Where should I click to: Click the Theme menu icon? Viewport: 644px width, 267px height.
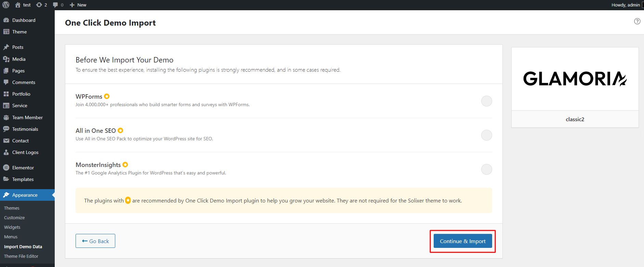pos(6,32)
